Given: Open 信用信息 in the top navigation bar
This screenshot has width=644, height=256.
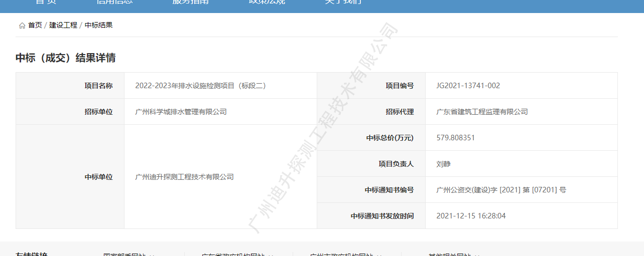Looking at the screenshot, I should 114,2.
